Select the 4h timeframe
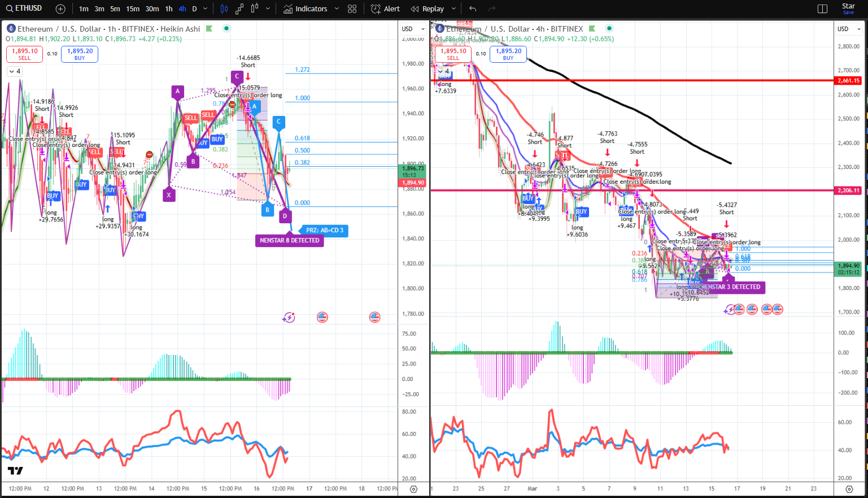 (182, 9)
